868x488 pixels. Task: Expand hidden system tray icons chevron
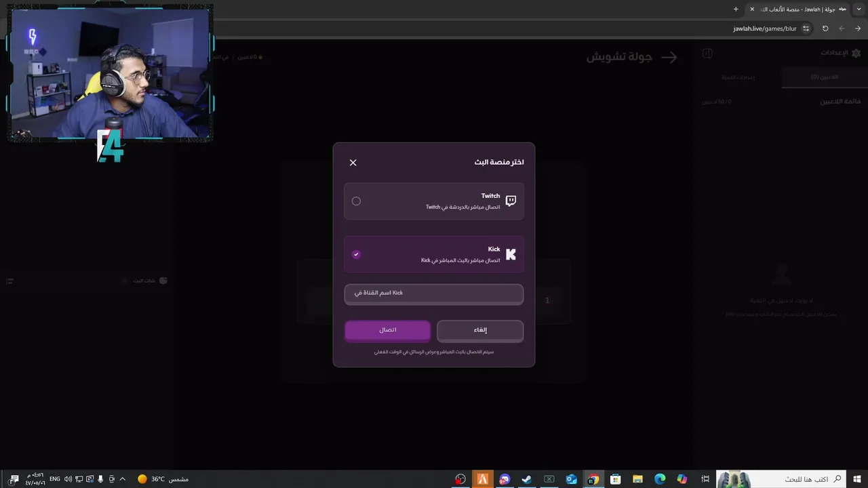122,479
